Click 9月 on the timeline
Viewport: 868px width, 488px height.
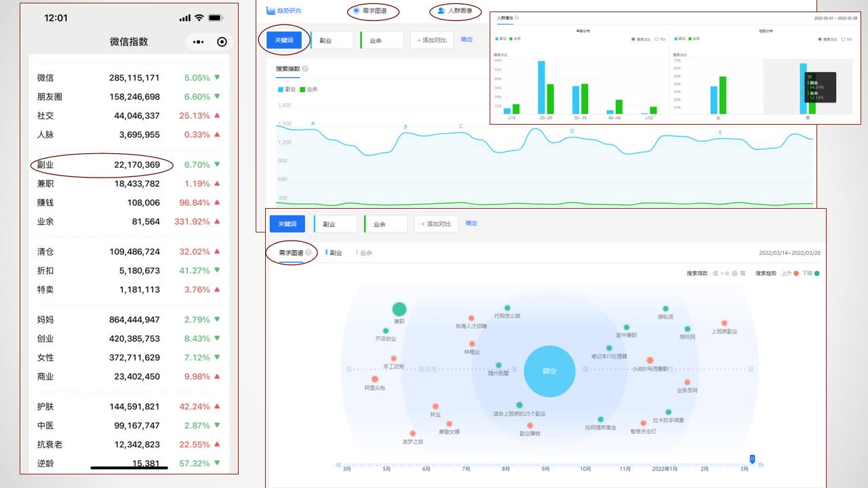click(546, 469)
